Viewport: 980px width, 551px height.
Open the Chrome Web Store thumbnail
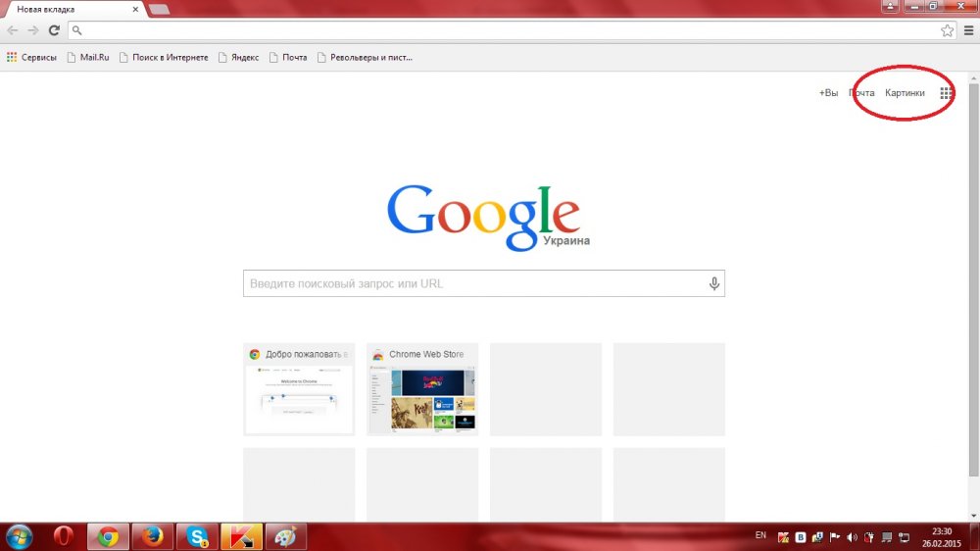point(422,389)
